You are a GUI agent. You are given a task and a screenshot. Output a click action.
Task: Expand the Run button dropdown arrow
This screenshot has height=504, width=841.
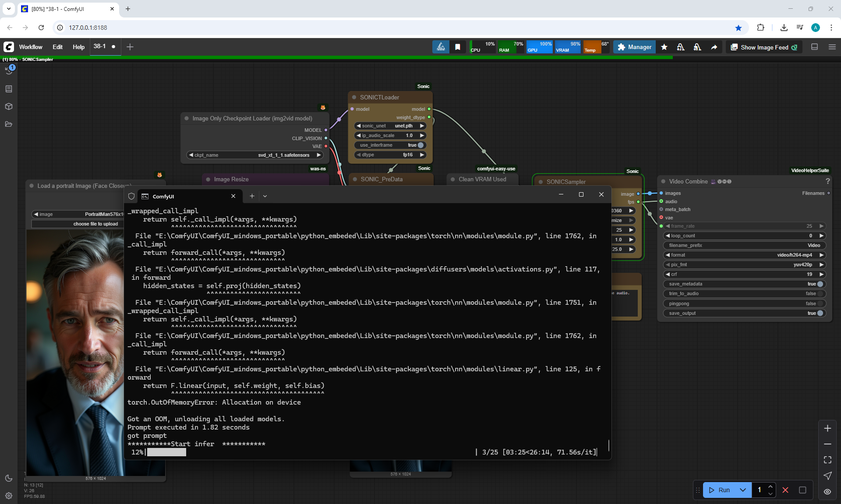743,490
